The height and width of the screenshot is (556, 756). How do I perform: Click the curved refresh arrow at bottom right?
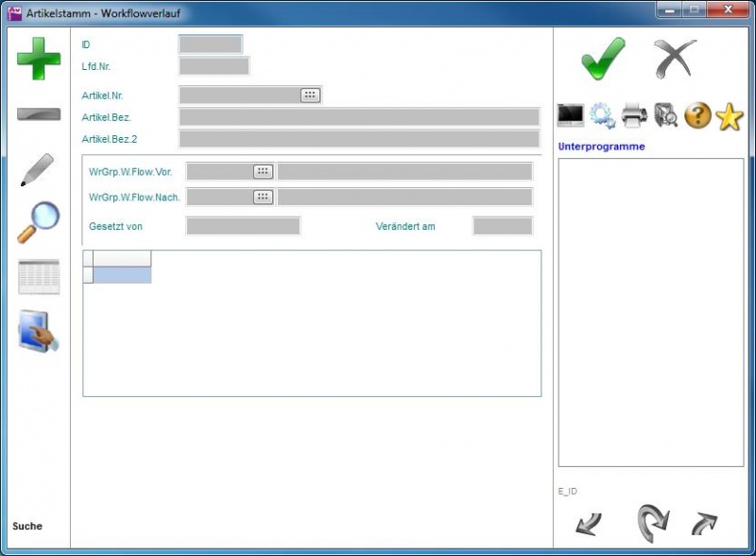652,521
